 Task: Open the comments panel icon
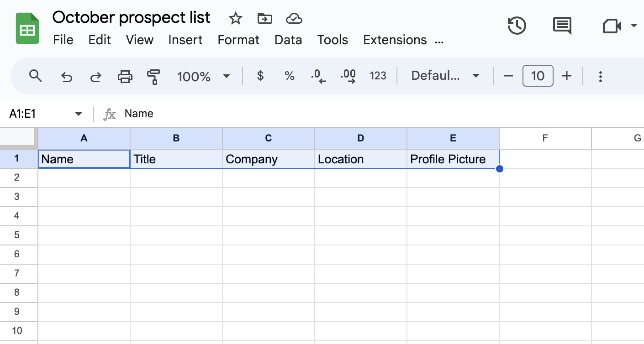562,26
